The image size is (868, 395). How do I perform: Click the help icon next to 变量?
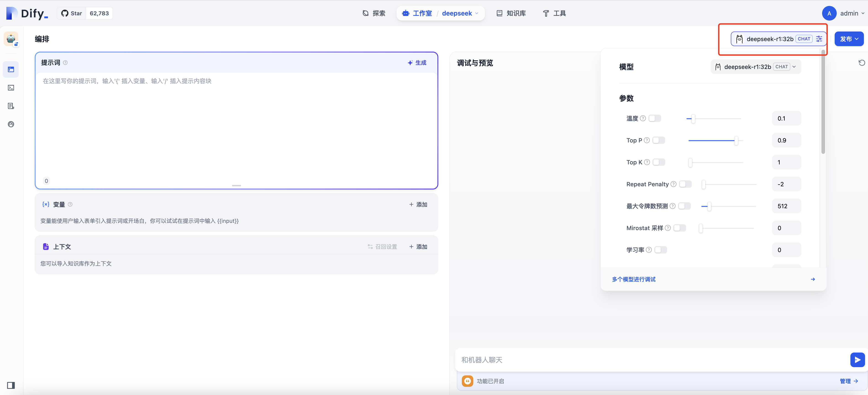(x=70, y=205)
